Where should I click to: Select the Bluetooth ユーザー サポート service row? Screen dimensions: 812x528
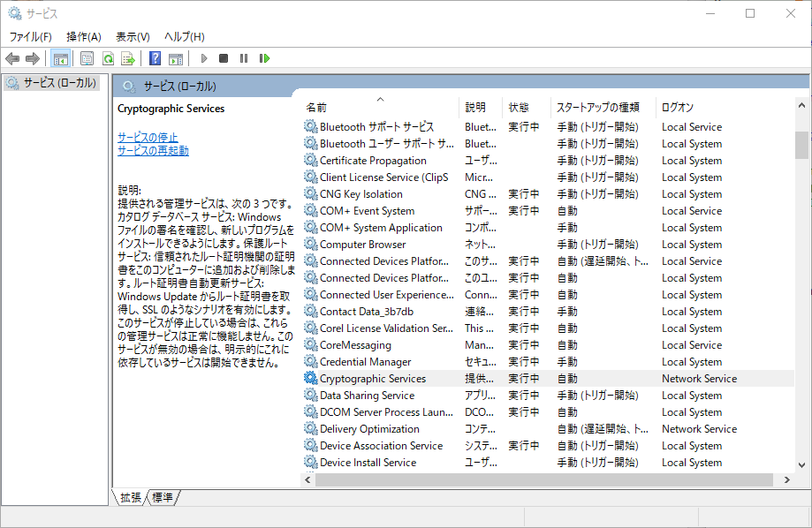tap(548, 143)
